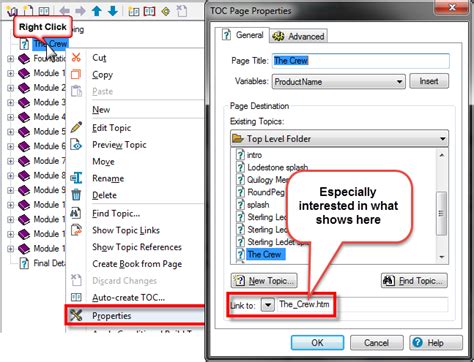Click the New TOC Book toolbar icon
The width and height of the screenshot is (474, 362).
[x=12, y=11]
